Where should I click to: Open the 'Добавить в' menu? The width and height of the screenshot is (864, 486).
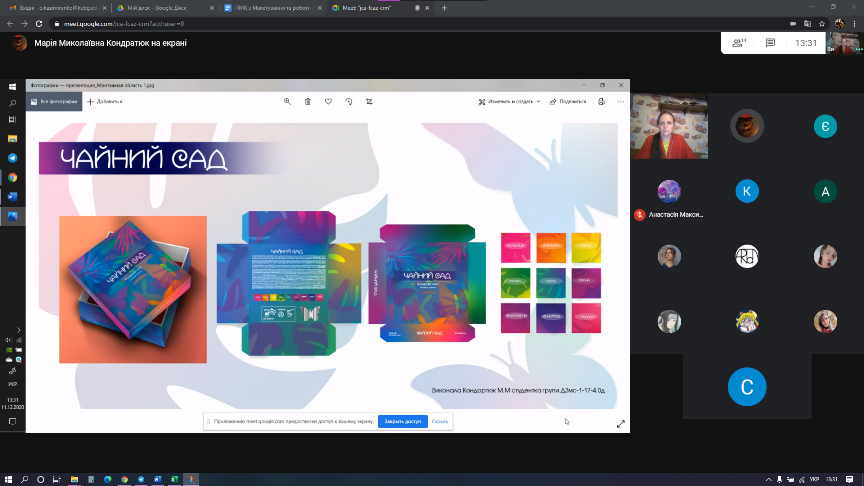point(105,101)
